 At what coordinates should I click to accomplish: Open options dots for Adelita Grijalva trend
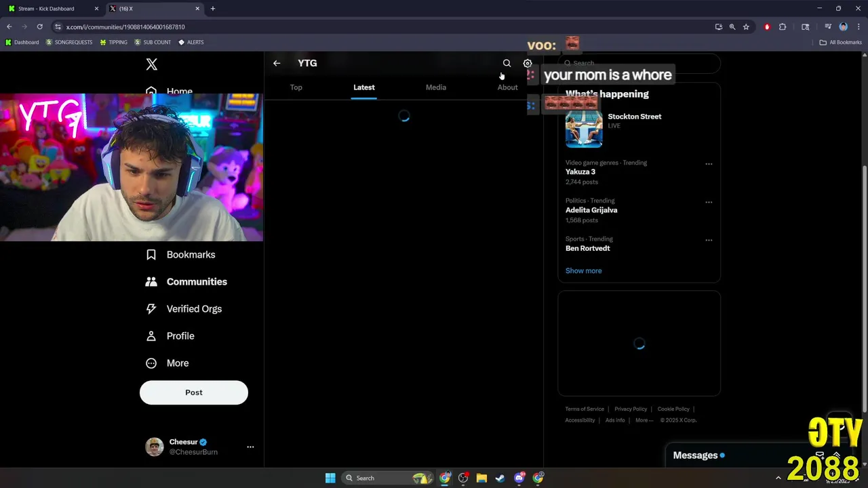[x=709, y=202]
